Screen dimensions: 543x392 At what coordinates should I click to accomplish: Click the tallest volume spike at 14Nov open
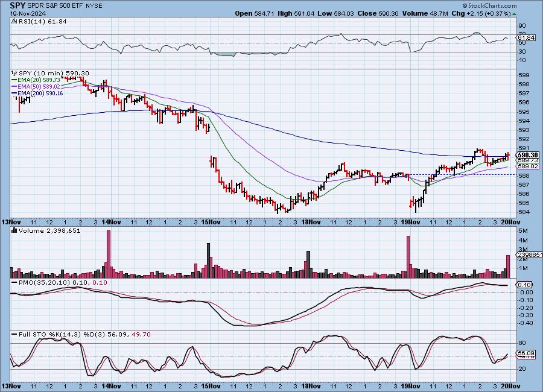109,254
